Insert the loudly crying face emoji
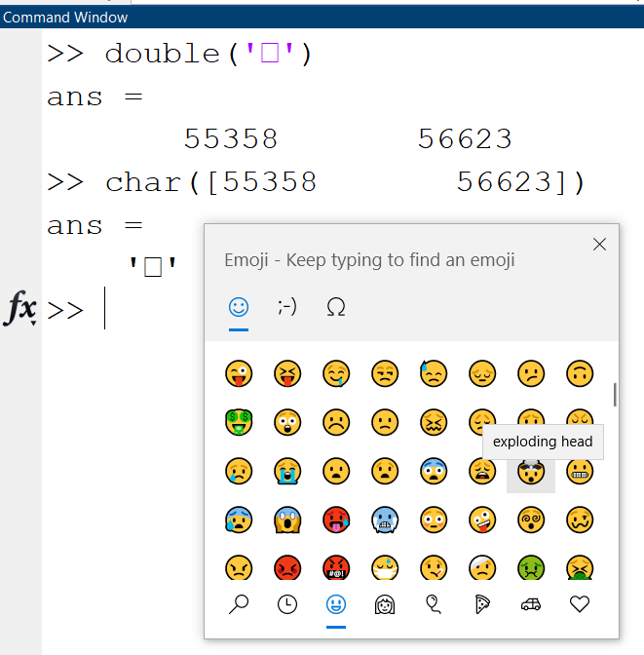 pos(287,472)
